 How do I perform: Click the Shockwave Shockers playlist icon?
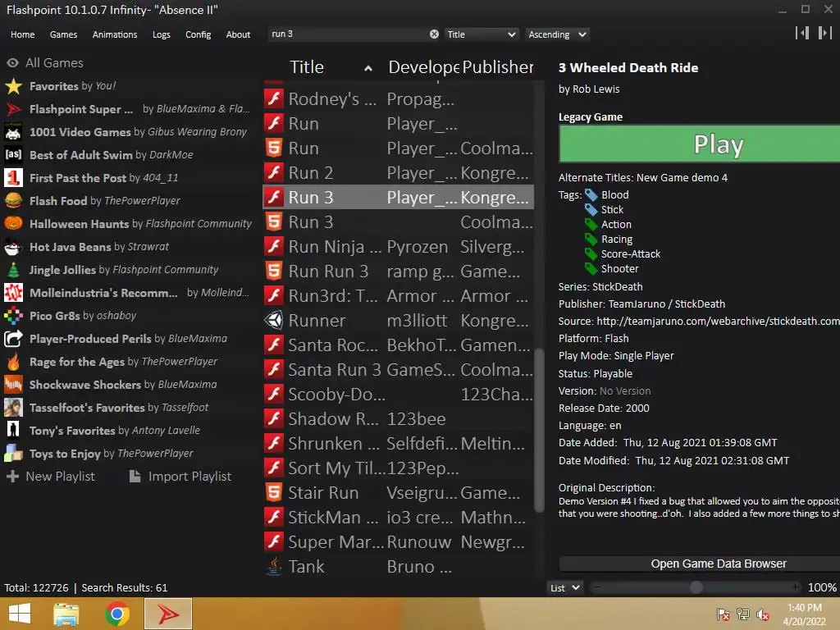pos(13,385)
